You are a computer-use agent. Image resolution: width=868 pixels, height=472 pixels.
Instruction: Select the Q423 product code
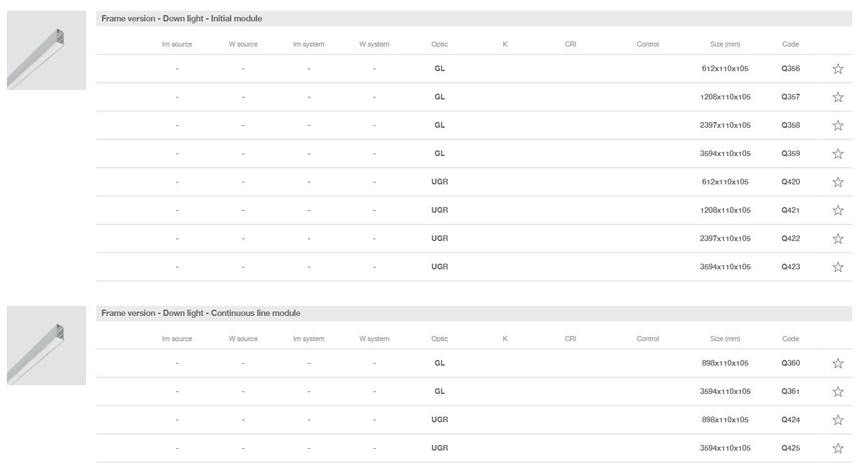click(791, 267)
